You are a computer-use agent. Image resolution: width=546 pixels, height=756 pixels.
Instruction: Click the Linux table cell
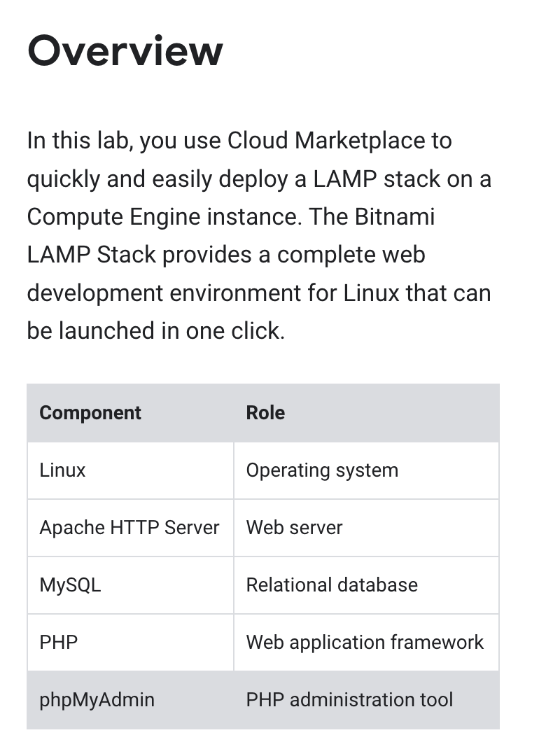(x=130, y=470)
